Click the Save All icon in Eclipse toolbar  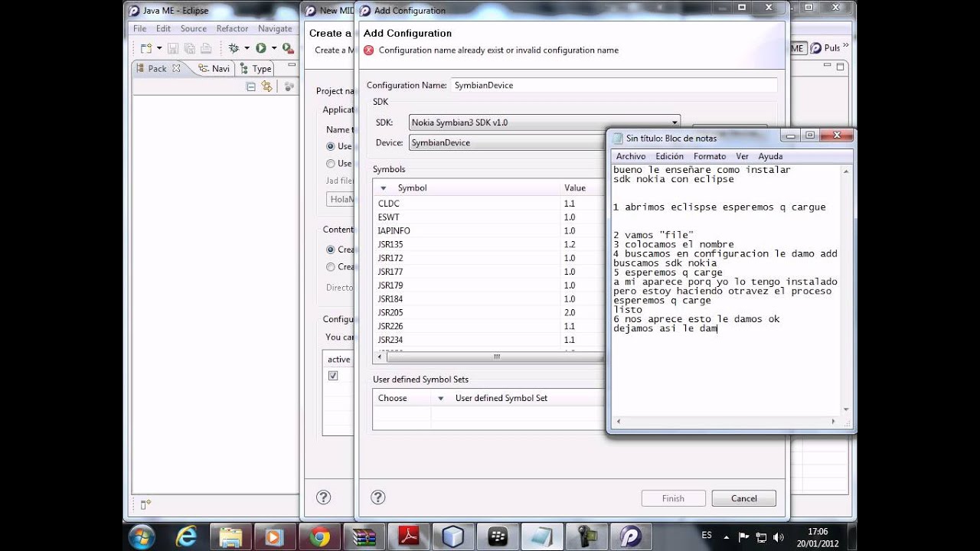(189, 48)
